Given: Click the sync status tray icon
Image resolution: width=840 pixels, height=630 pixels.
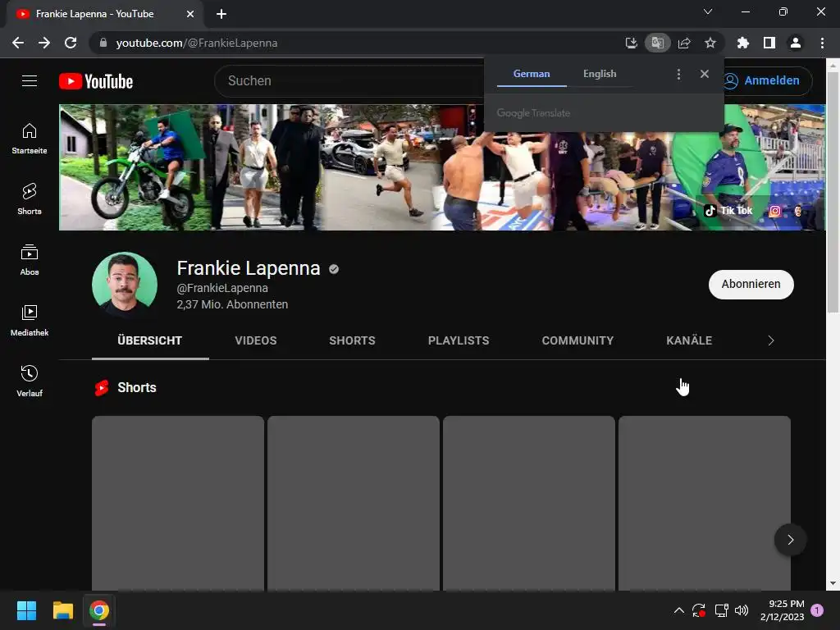Looking at the screenshot, I should [699, 610].
